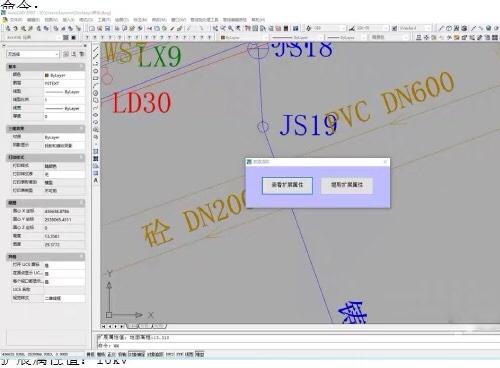Screen dimensions: 500x368
Task: Collapse the 三维效果 section in properties panel
Action: [x=81, y=128]
